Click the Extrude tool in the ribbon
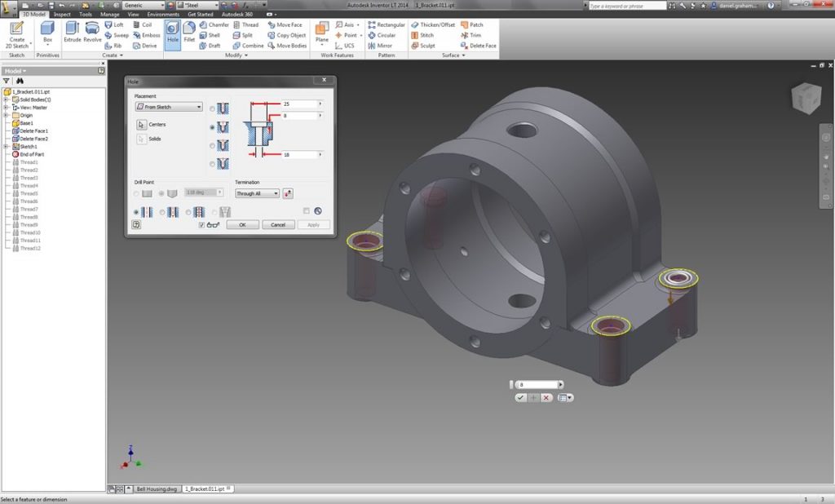 (73, 32)
